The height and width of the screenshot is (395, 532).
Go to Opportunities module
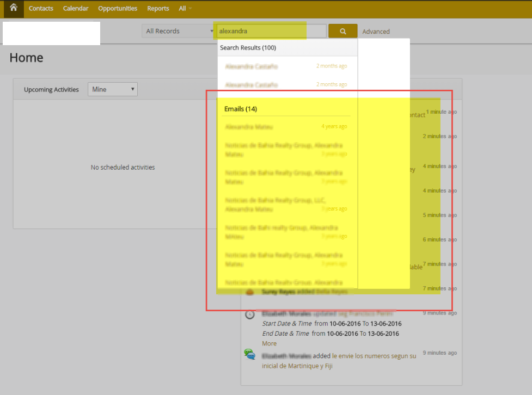(118, 8)
